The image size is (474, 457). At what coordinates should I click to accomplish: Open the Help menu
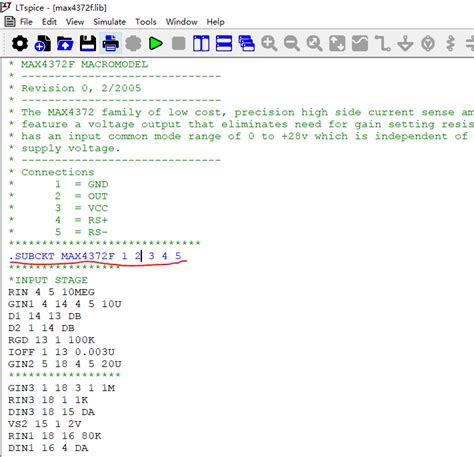coord(215,22)
